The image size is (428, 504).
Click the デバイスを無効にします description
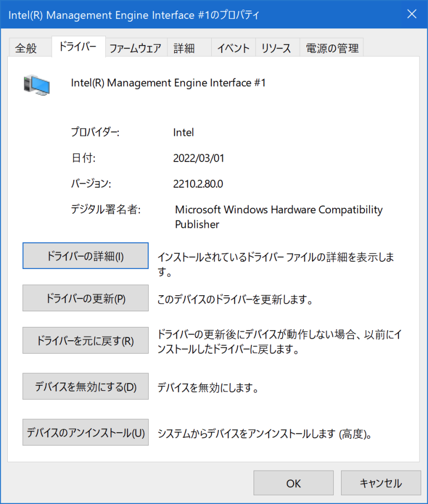coord(208,388)
